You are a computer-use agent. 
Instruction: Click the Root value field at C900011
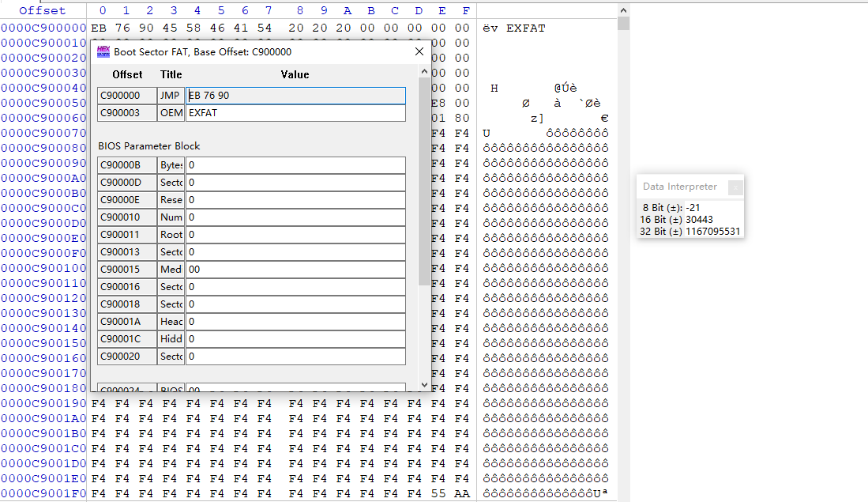295,234
